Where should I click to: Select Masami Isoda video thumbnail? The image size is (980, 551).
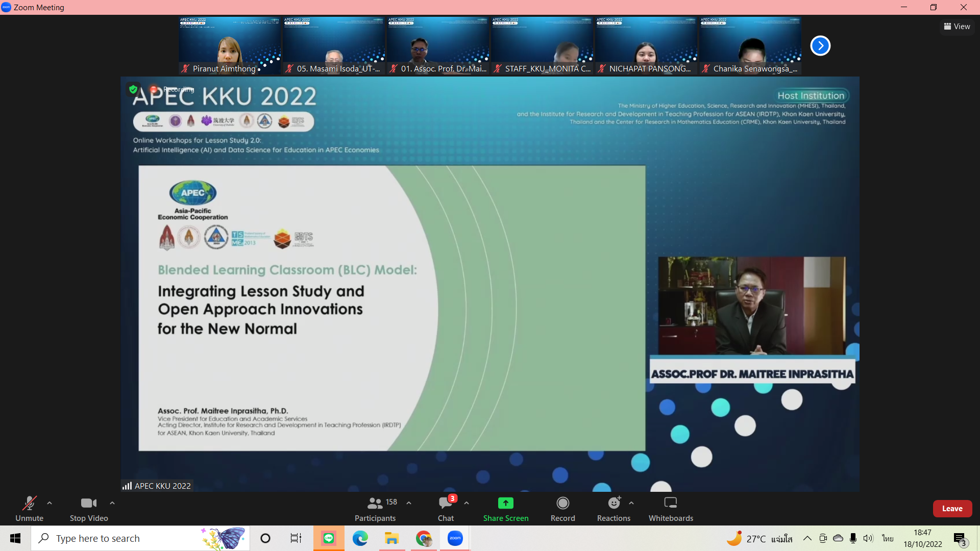(334, 46)
